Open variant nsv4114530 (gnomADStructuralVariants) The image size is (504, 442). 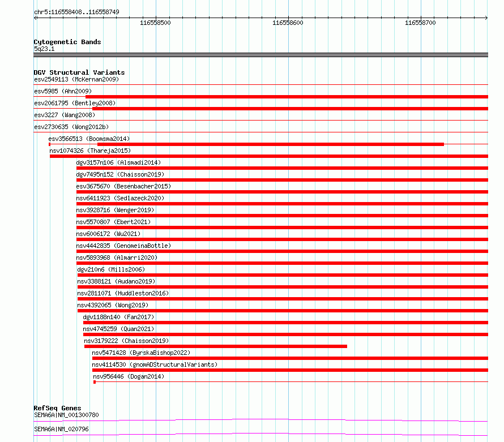[x=155, y=364]
